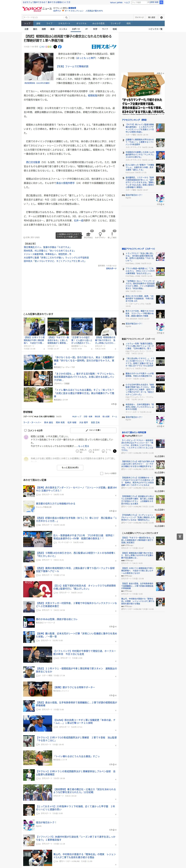Share the article on X

55,47
